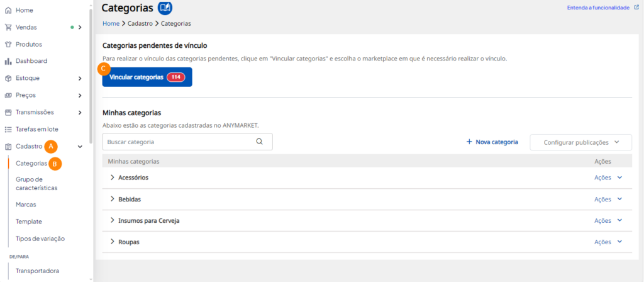Open Ações dropdown for Insumos para Cerveja
This screenshot has height=282, width=644.
608,220
